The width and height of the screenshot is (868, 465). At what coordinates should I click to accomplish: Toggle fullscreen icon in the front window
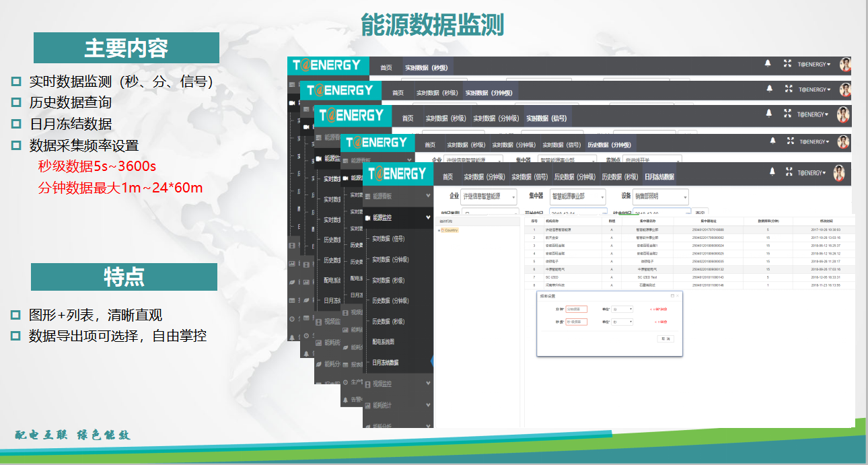pos(787,173)
